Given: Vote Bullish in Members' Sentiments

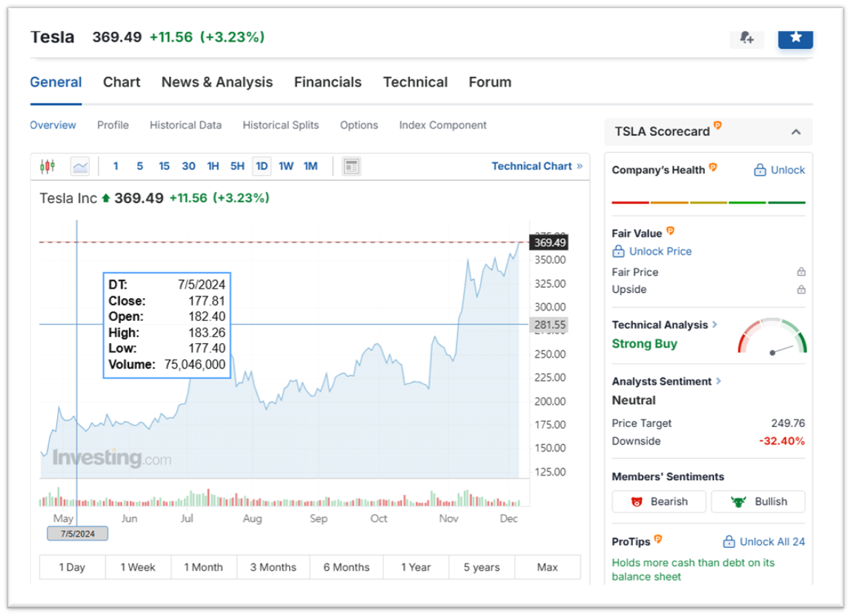Looking at the screenshot, I should (x=758, y=502).
